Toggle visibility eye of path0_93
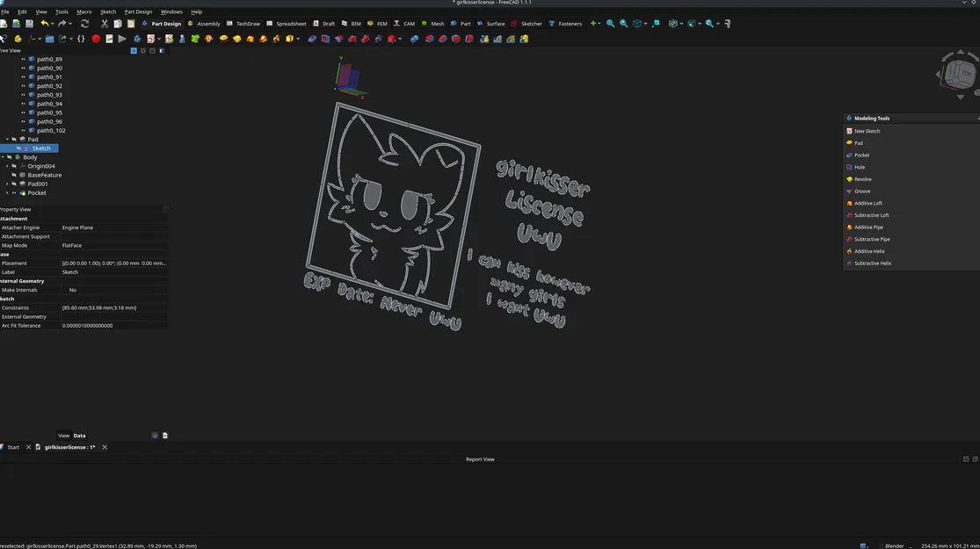Viewport: 980px width, 549px height. coord(23,95)
